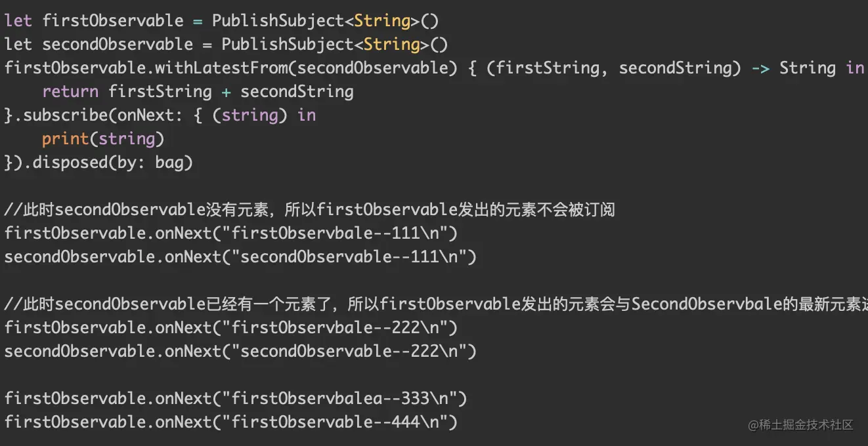Click the bag argument in disposed
The image size is (868, 446).
169,163
